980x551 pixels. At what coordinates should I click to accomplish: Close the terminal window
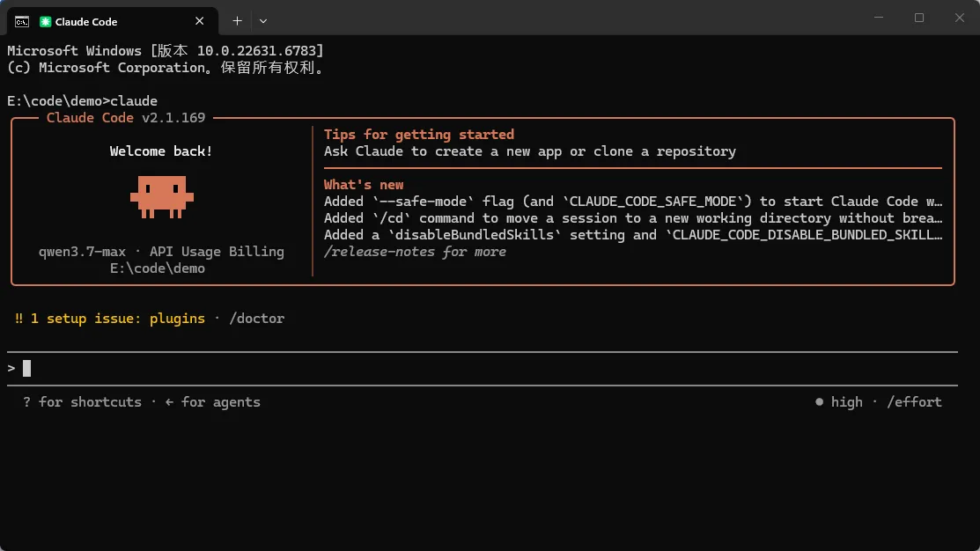click(960, 18)
